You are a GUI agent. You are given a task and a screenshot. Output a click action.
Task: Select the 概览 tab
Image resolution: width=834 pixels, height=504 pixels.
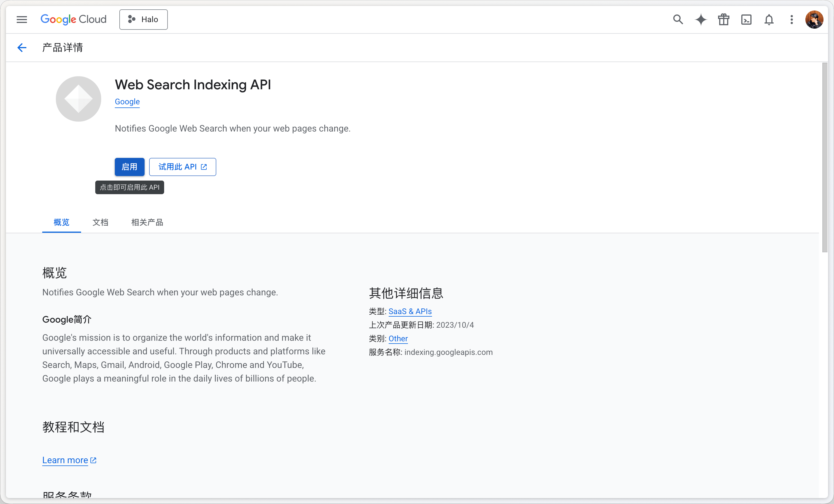(x=62, y=223)
